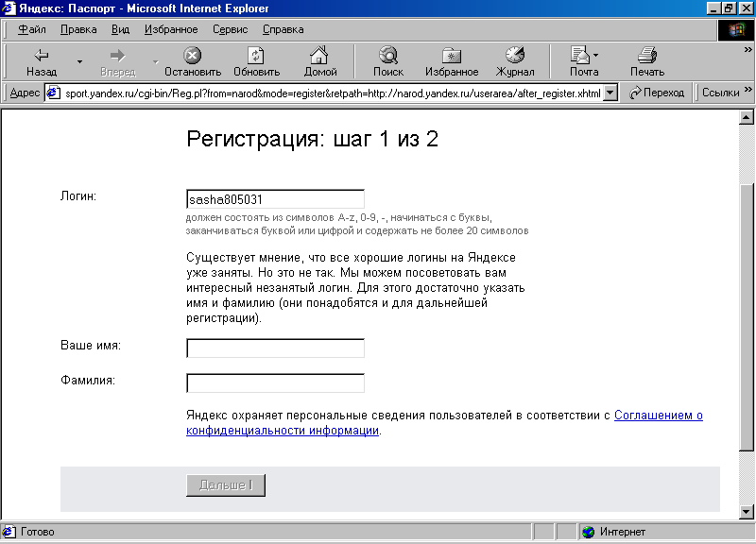756x544 pixels.
Task: Click the Остановить (Stop) icon
Action: point(193,55)
